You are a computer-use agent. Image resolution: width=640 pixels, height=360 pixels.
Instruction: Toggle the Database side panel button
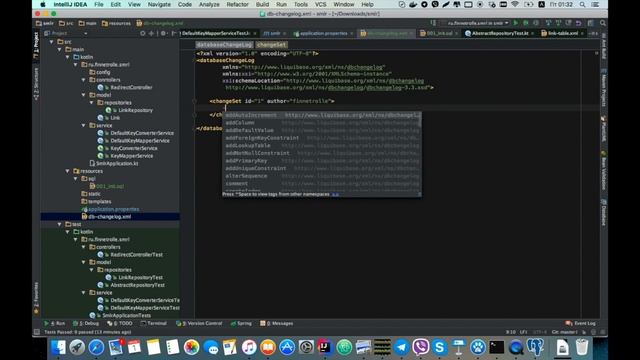point(603,212)
